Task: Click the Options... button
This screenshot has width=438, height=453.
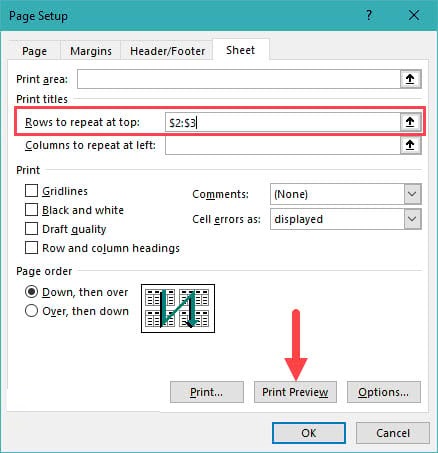Action: (x=384, y=392)
